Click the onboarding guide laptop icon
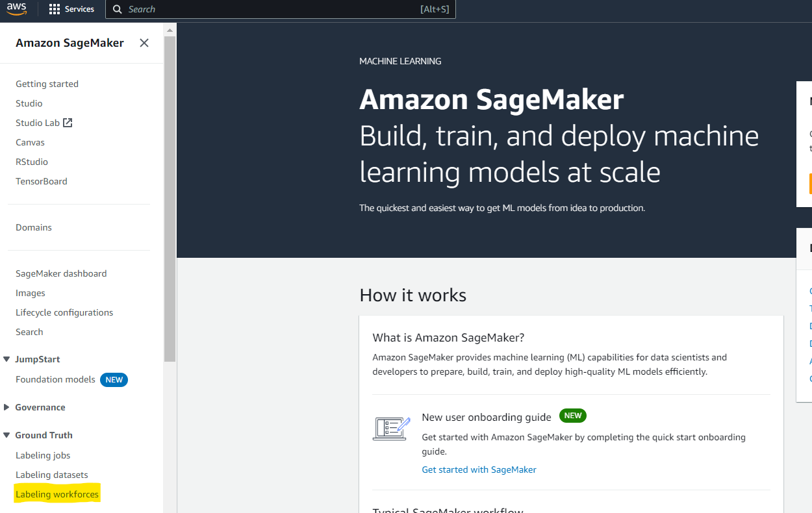Screen dimensions: 812x513 pos(392,429)
